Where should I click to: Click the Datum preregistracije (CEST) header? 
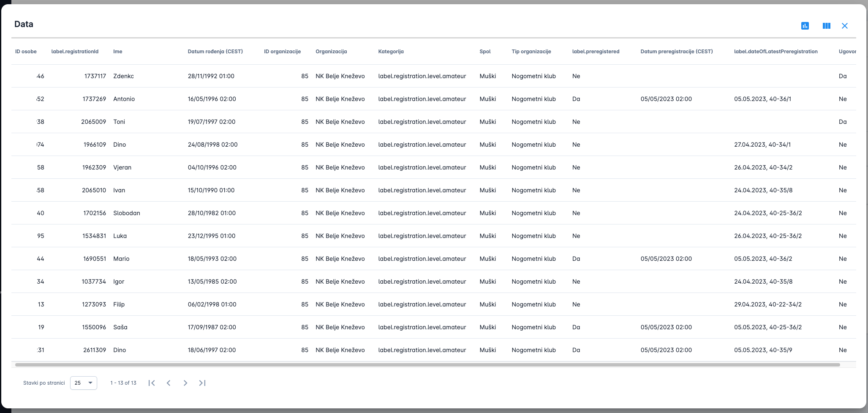[676, 52]
